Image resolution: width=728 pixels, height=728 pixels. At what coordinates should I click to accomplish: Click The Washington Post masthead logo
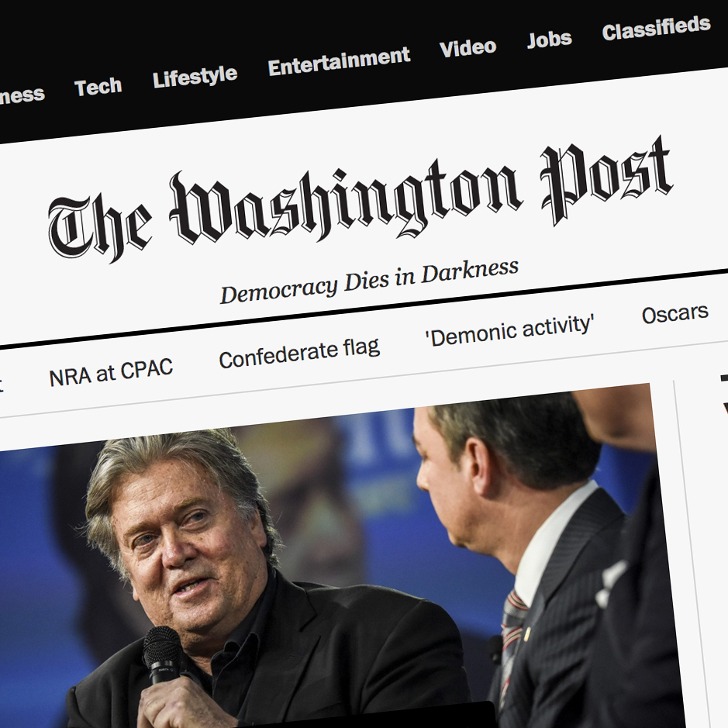[361, 199]
